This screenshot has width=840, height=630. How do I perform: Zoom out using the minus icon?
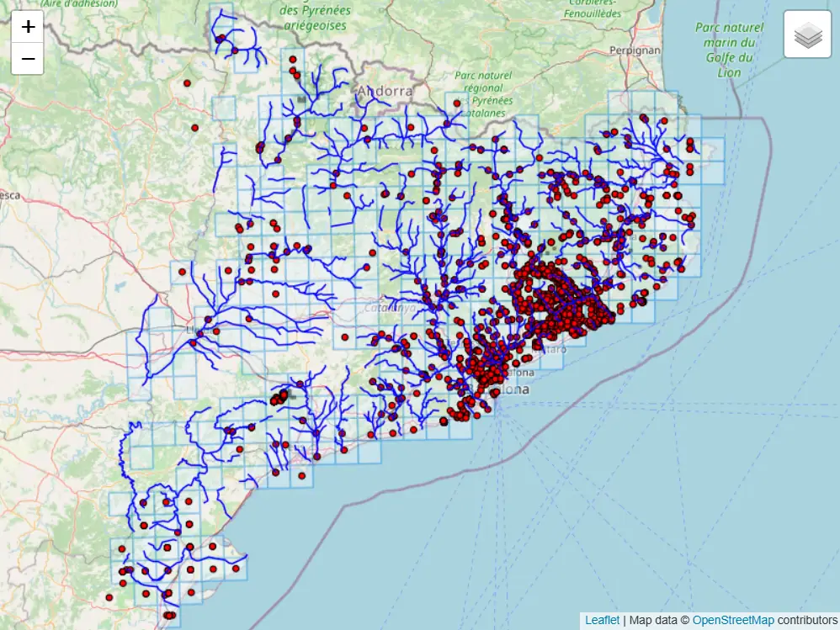(x=28, y=58)
